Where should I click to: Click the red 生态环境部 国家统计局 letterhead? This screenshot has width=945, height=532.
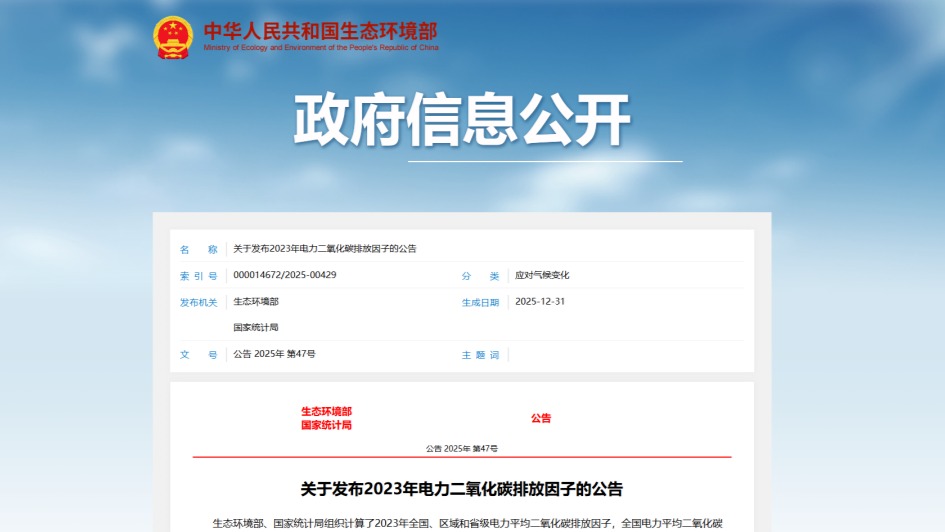[x=326, y=418]
